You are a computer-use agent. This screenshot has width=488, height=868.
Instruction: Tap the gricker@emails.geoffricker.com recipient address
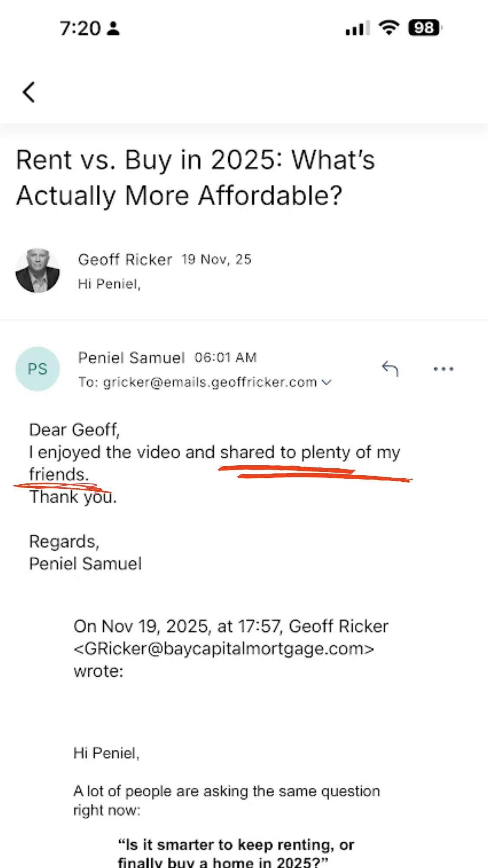[x=210, y=382]
